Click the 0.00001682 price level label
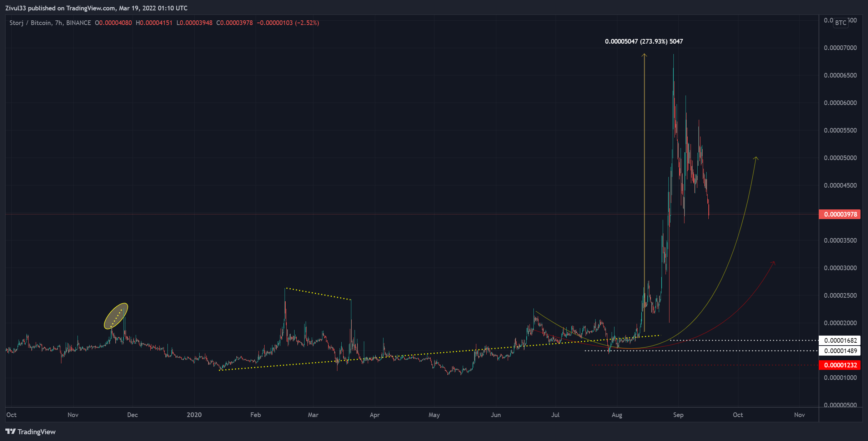The height and width of the screenshot is (441, 868). coord(840,341)
